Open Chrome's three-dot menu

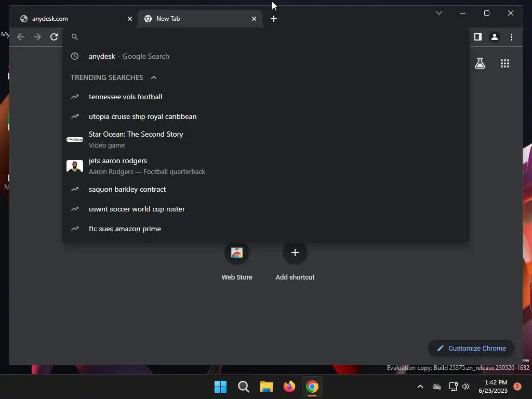(x=511, y=37)
